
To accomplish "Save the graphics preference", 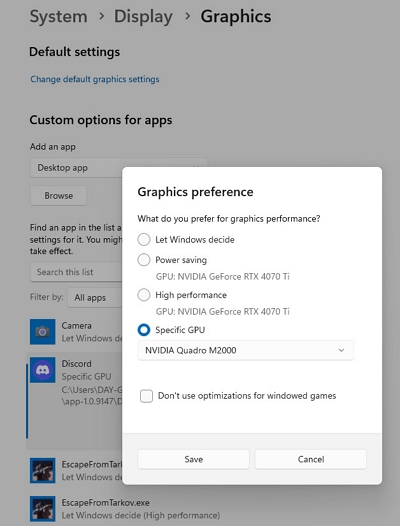I will [193, 459].
